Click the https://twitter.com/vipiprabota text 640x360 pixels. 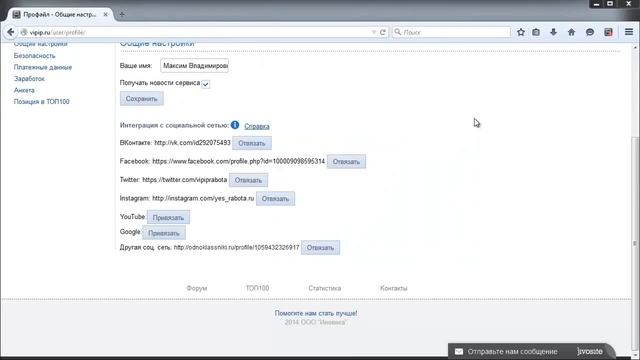[184, 180]
